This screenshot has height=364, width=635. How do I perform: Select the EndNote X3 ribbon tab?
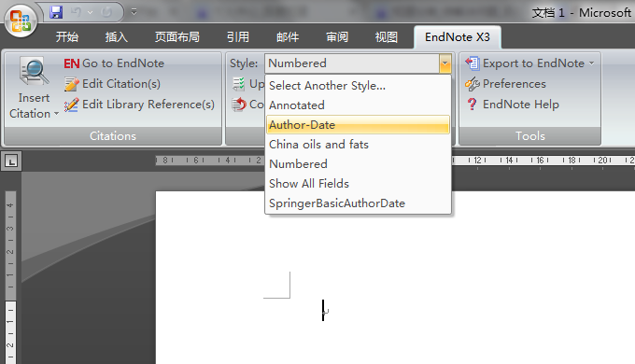click(458, 37)
